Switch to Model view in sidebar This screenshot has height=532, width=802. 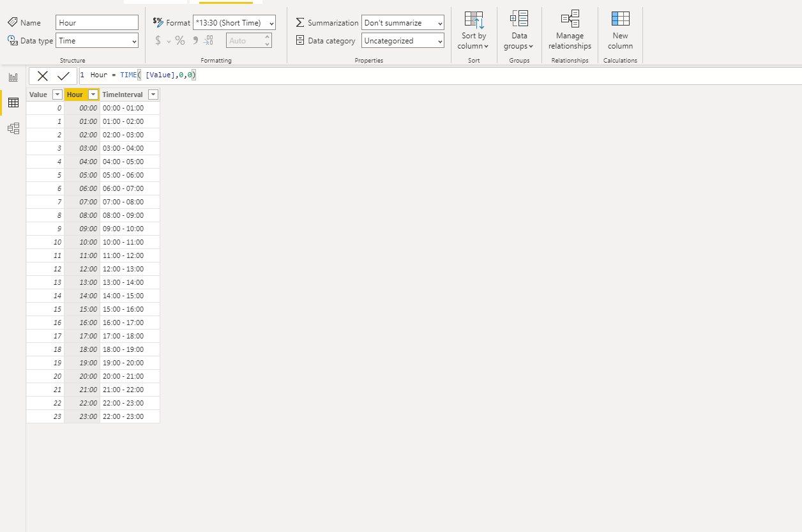coord(13,128)
